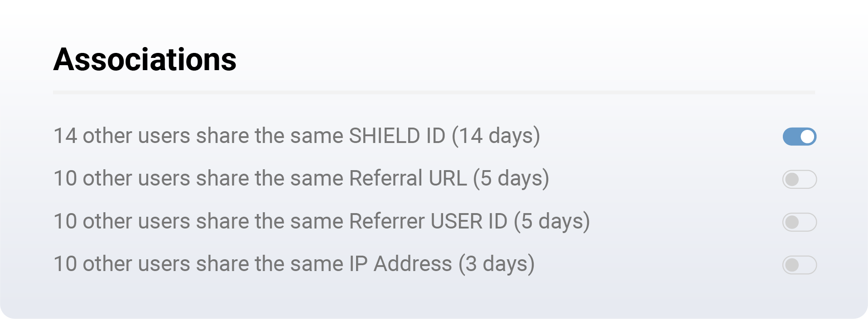Click the Associations heading
This screenshot has height=319, width=868.
145,60
